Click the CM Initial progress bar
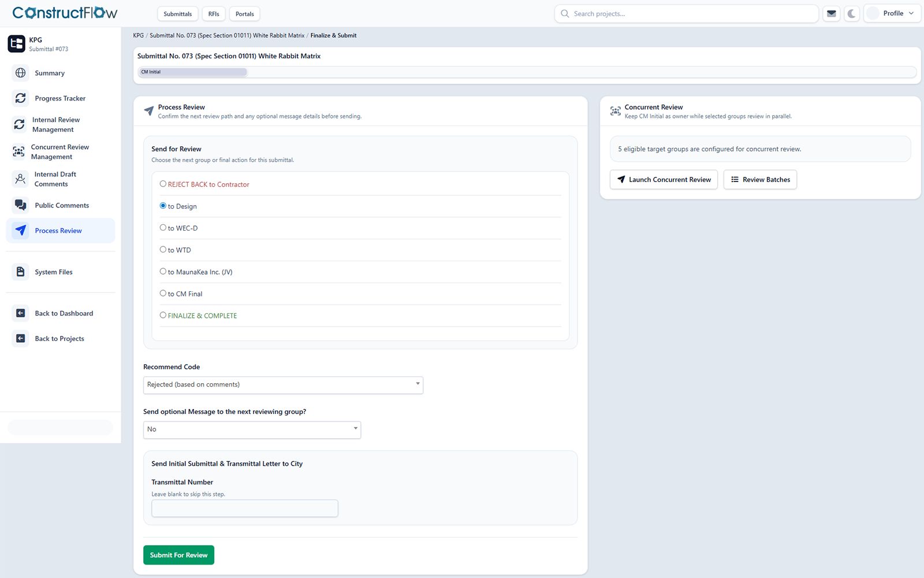This screenshot has height=578, width=924. tap(192, 72)
